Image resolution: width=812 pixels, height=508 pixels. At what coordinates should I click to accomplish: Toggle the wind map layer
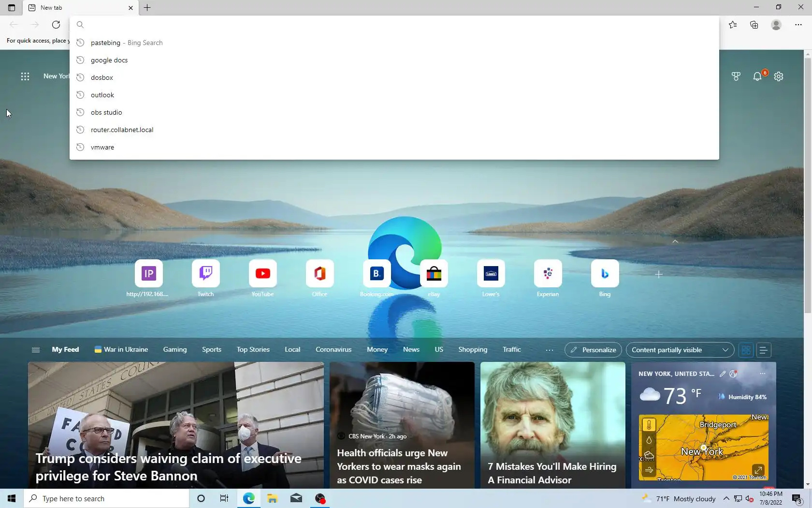[649, 470]
